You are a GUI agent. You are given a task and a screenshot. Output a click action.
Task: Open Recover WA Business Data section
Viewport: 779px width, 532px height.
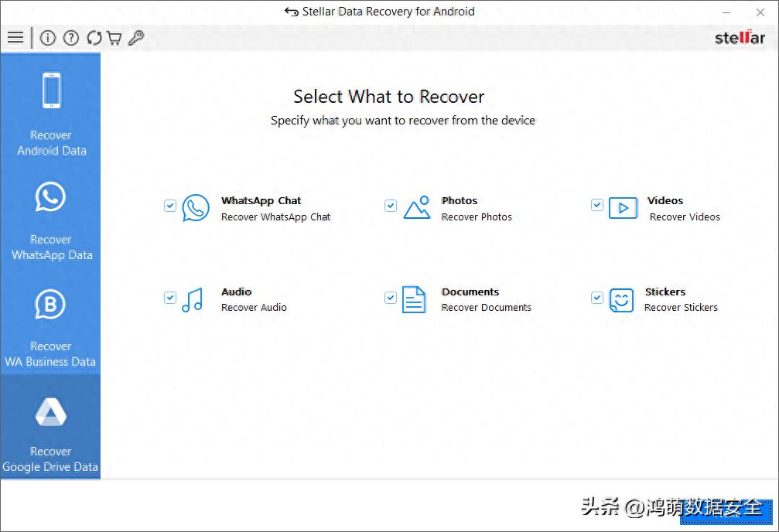click(x=51, y=325)
